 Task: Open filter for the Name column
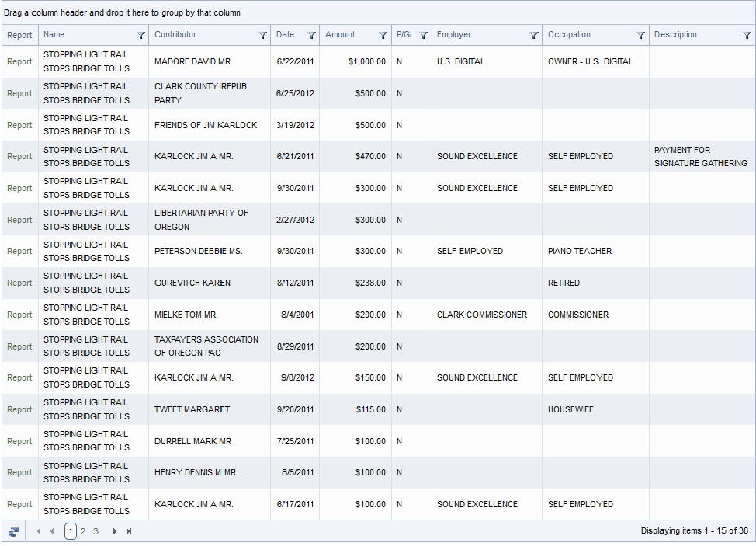(x=140, y=35)
